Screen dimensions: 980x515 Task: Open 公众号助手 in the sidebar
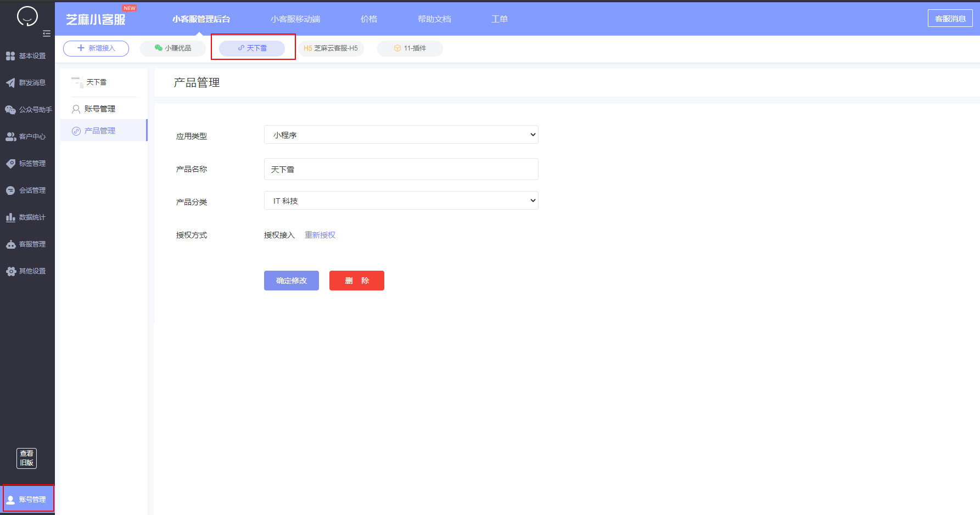pos(27,110)
